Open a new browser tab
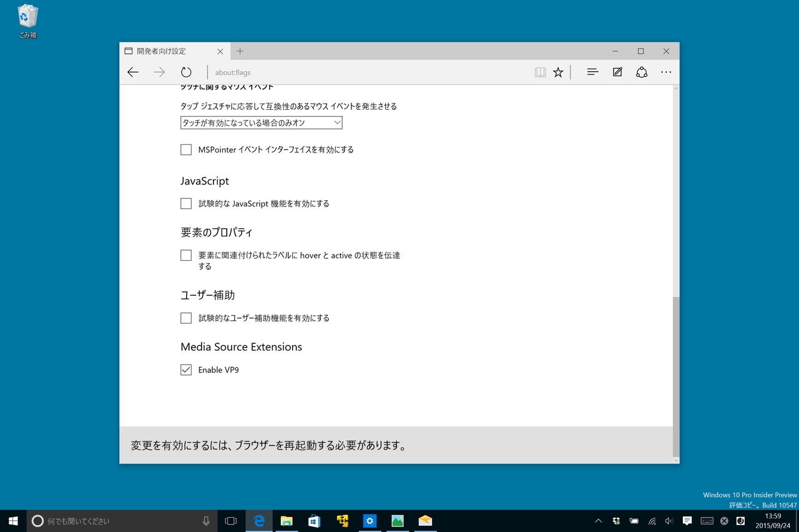 [x=240, y=51]
